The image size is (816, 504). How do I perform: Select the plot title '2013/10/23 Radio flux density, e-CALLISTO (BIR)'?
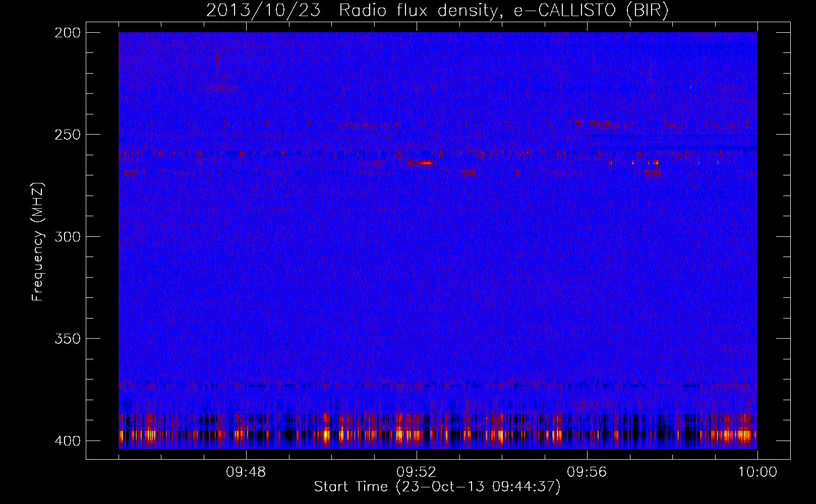(437, 10)
